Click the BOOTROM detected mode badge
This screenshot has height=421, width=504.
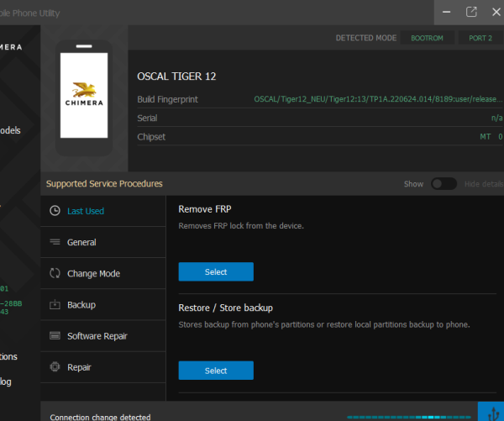click(x=427, y=38)
